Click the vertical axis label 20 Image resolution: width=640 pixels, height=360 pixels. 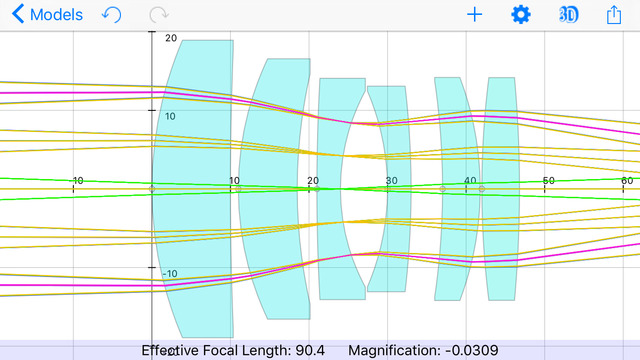click(x=171, y=38)
